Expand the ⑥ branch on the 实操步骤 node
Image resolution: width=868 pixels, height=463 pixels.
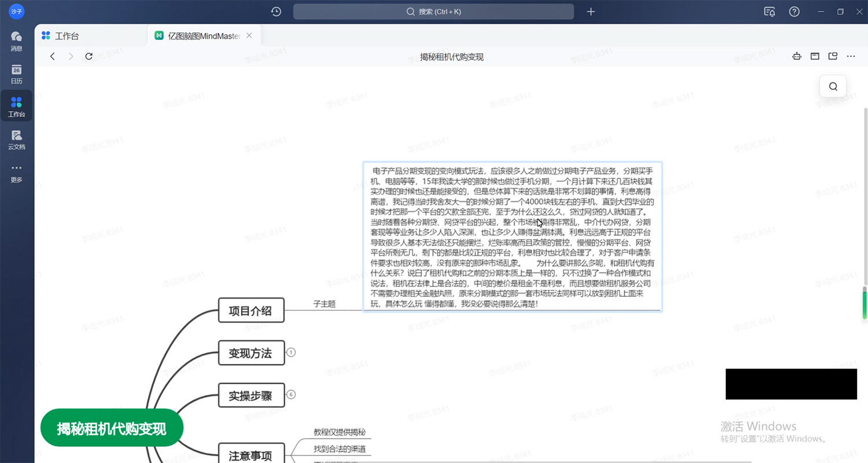pos(291,394)
